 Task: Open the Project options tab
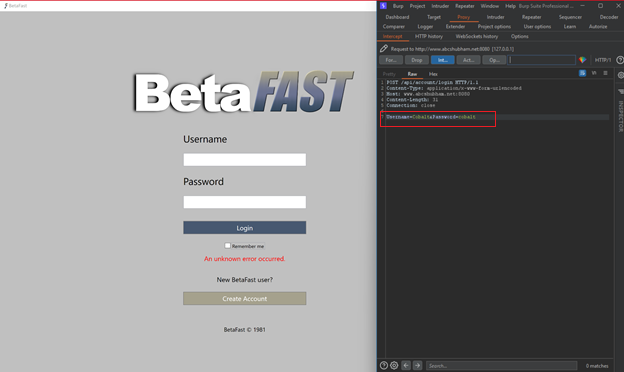coord(494,27)
